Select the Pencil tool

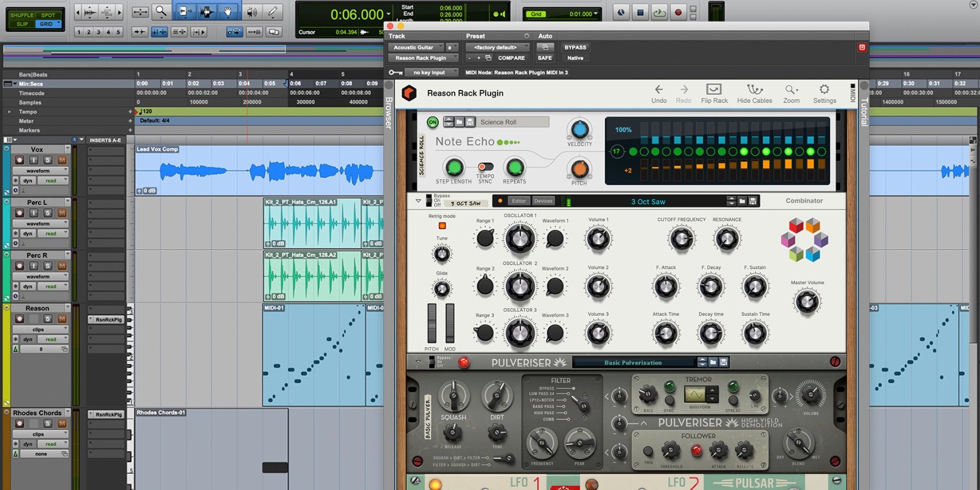(273, 10)
